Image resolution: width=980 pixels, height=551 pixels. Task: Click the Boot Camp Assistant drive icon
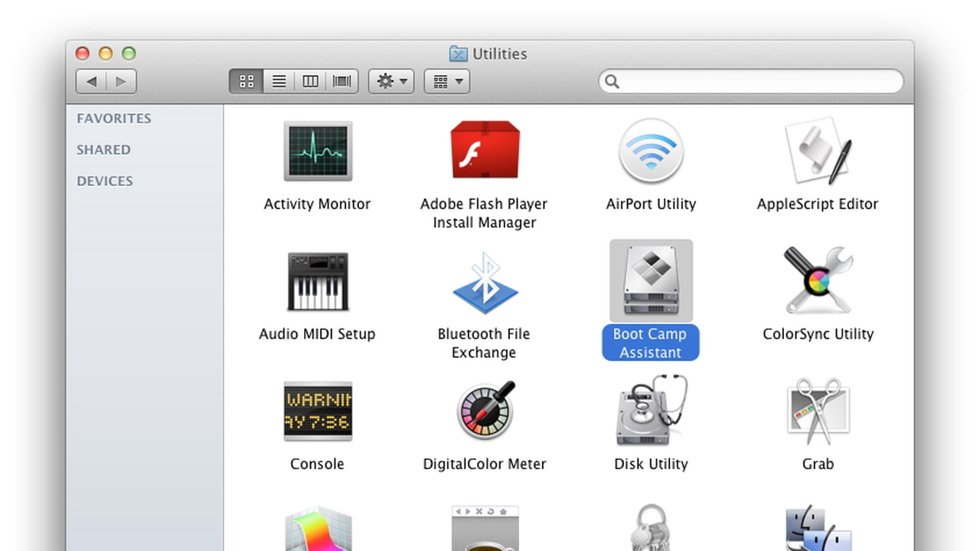651,281
